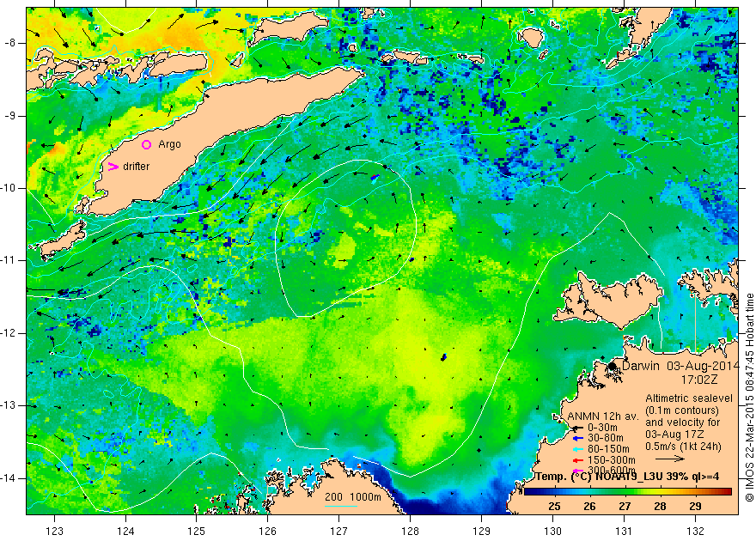Click the 28 value on the color bar
756x541 pixels.
(x=660, y=507)
